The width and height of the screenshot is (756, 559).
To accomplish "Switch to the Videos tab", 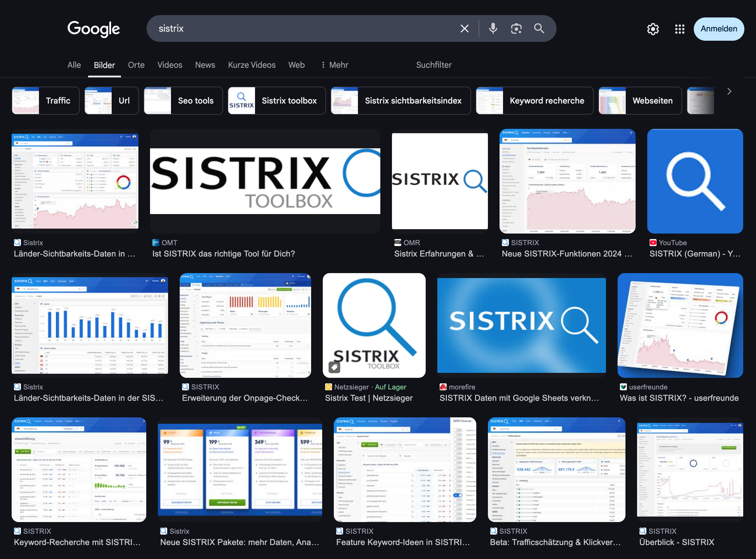I will point(170,65).
